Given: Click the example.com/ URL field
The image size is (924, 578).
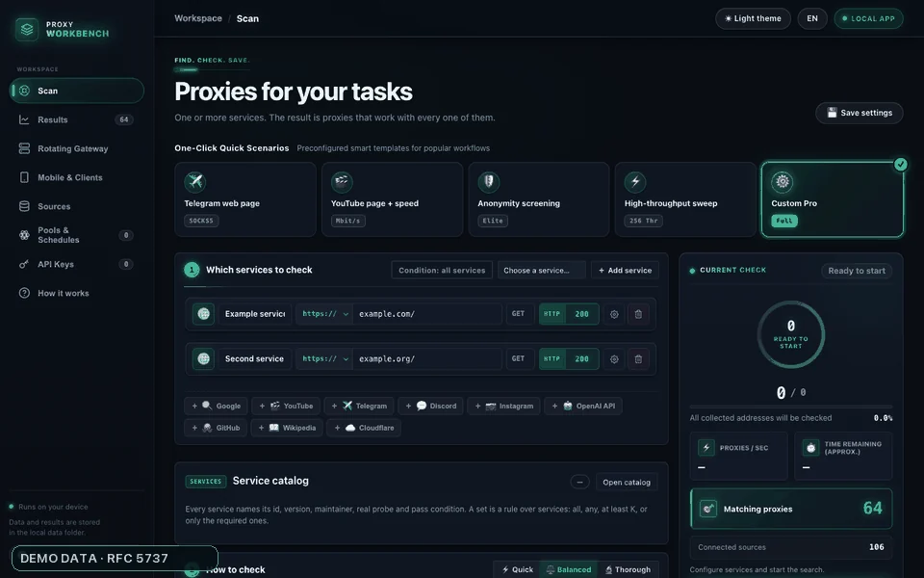Looking at the screenshot, I should coord(427,314).
